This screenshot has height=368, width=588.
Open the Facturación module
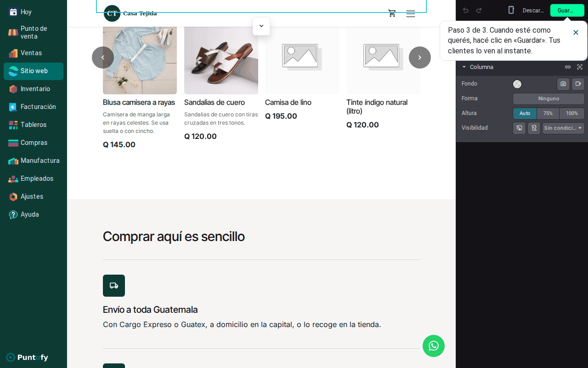[x=34, y=107]
